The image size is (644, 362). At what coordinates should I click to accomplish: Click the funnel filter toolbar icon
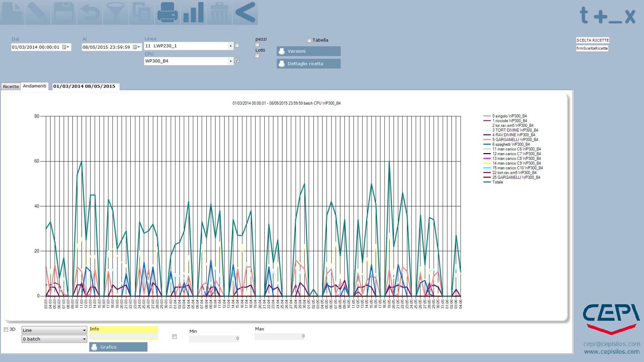coord(115,12)
